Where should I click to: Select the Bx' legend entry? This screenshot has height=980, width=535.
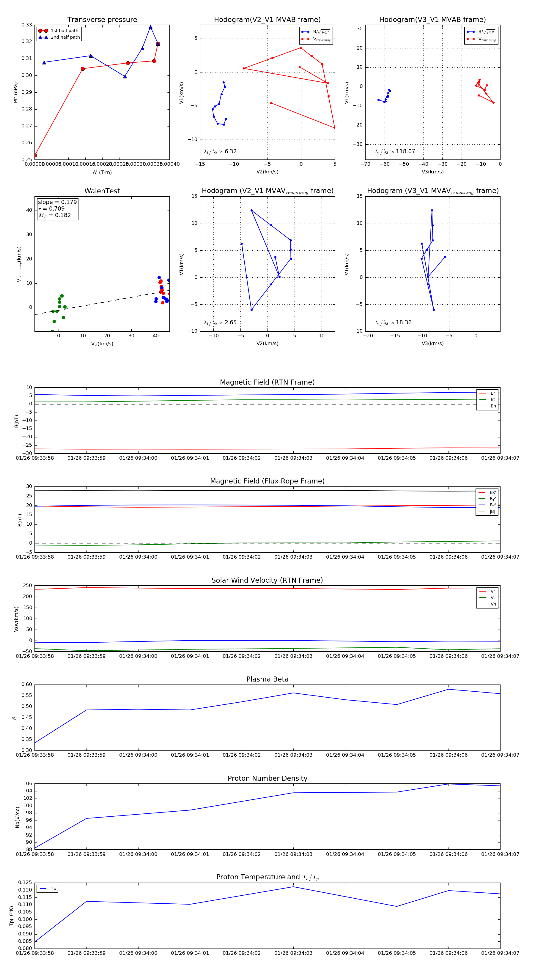(487, 492)
